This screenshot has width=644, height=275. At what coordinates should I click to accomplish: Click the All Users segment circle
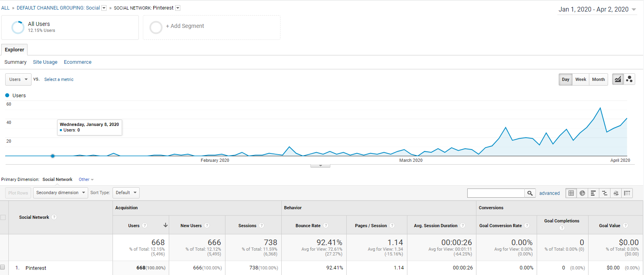[x=18, y=27]
